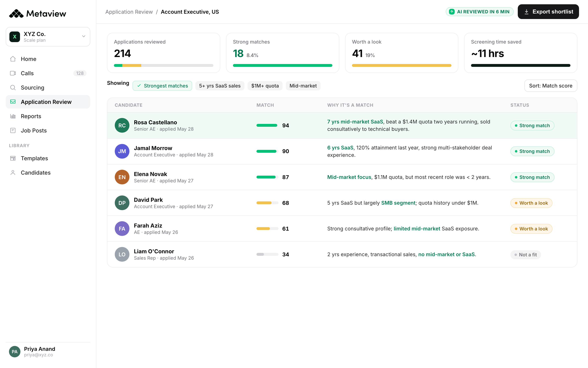
Task: Click the STATUS column header
Action: click(x=519, y=105)
